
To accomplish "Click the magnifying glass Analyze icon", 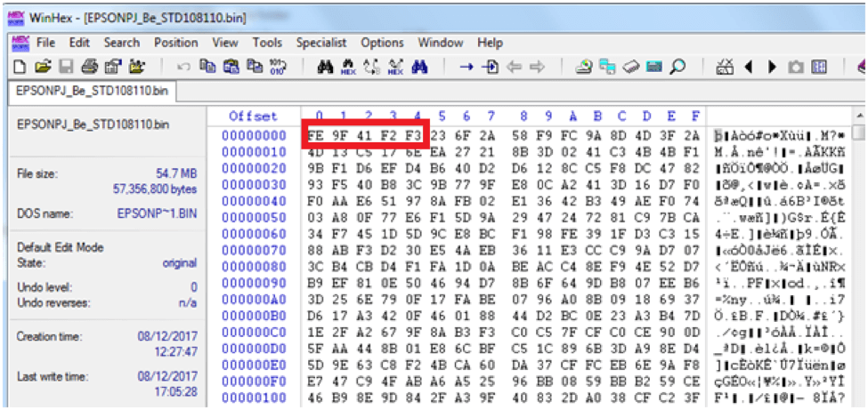I will point(678,68).
